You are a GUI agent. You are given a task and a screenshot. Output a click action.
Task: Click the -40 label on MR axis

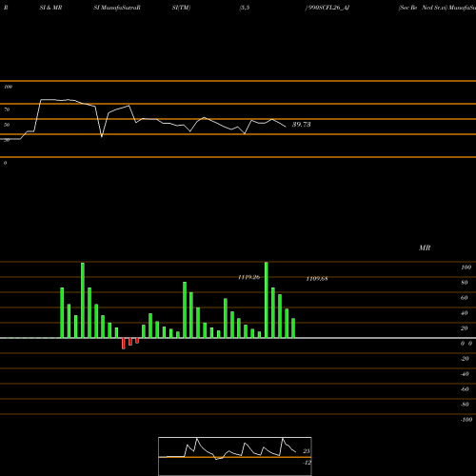point(465,374)
